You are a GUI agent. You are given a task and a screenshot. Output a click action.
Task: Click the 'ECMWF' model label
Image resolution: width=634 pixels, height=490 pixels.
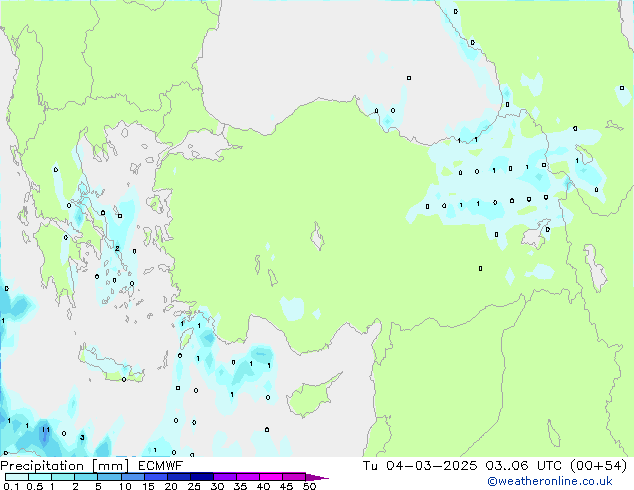(161, 466)
